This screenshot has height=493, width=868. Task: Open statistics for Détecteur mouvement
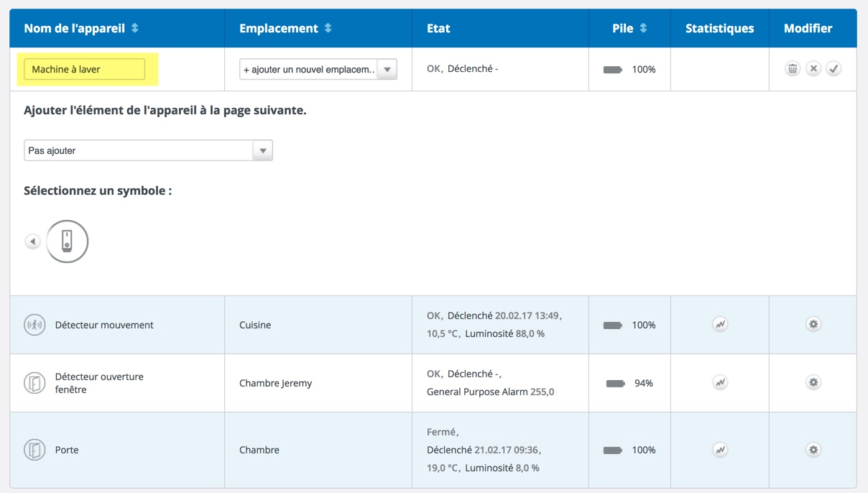pyautogui.click(x=720, y=325)
